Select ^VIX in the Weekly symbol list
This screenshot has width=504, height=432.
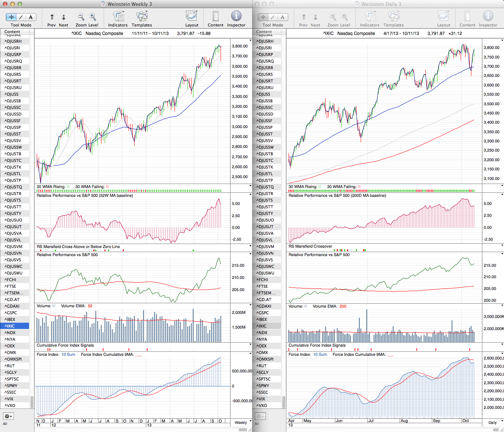pyautogui.click(x=15, y=399)
